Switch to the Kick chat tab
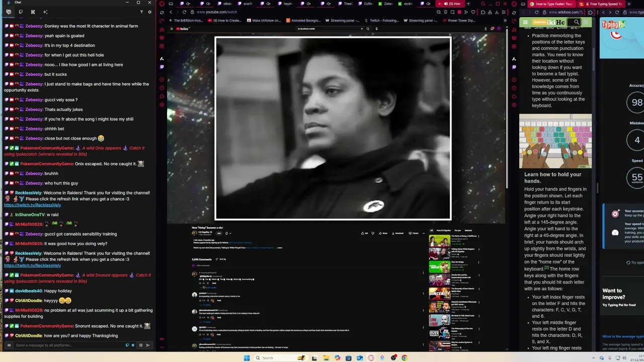The height and width of the screenshot is (362, 644). coord(33,12)
